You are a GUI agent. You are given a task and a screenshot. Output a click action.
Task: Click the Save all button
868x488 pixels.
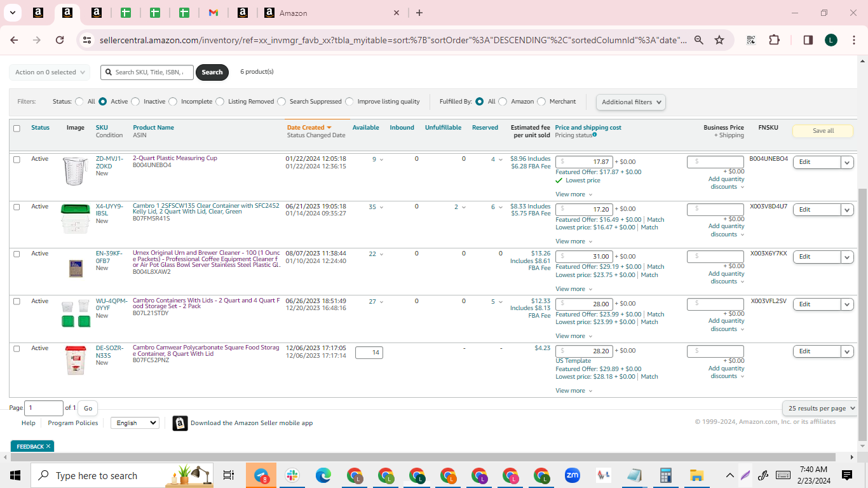click(x=824, y=131)
